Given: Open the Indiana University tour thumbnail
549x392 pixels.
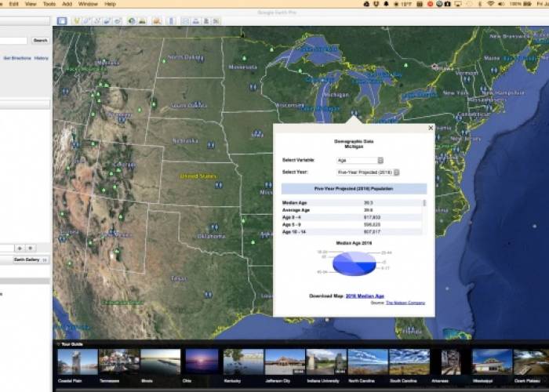Looking at the screenshot, I should tap(326, 362).
